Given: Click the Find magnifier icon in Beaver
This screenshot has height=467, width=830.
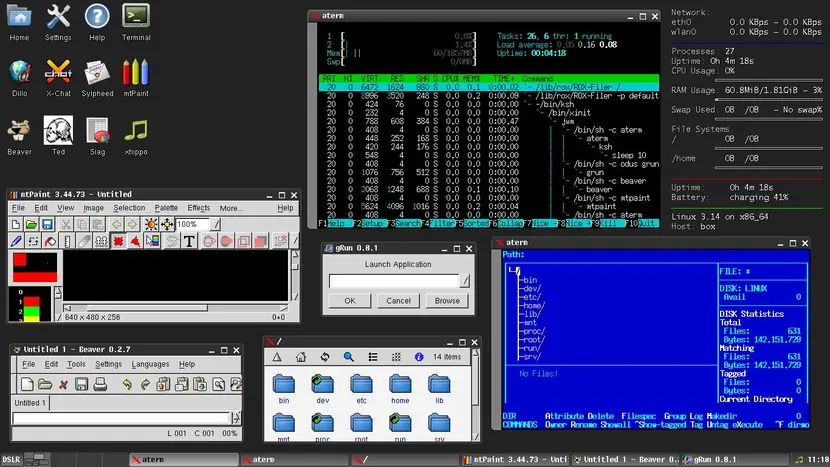Looking at the screenshot, I should click(x=218, y=384).
